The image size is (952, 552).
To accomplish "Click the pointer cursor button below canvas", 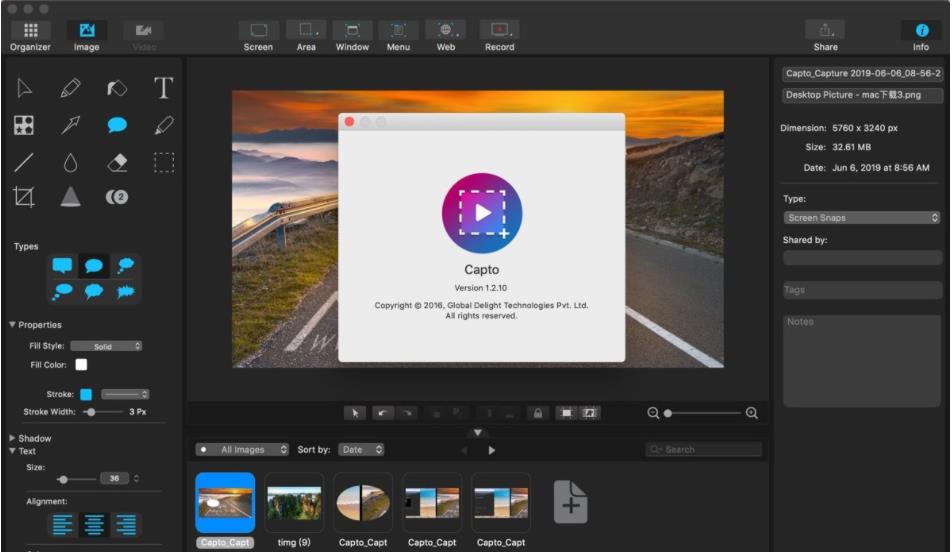I will pos(355,414).
